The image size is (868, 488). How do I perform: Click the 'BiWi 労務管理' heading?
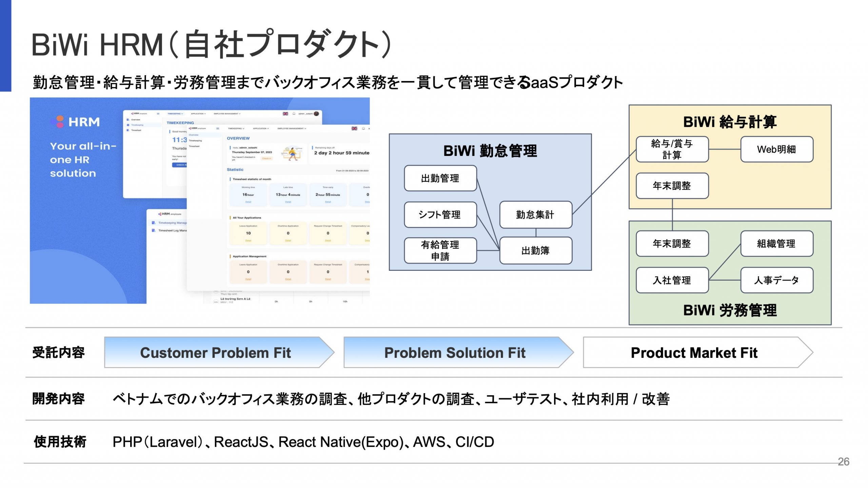click(x=730, y=310)
